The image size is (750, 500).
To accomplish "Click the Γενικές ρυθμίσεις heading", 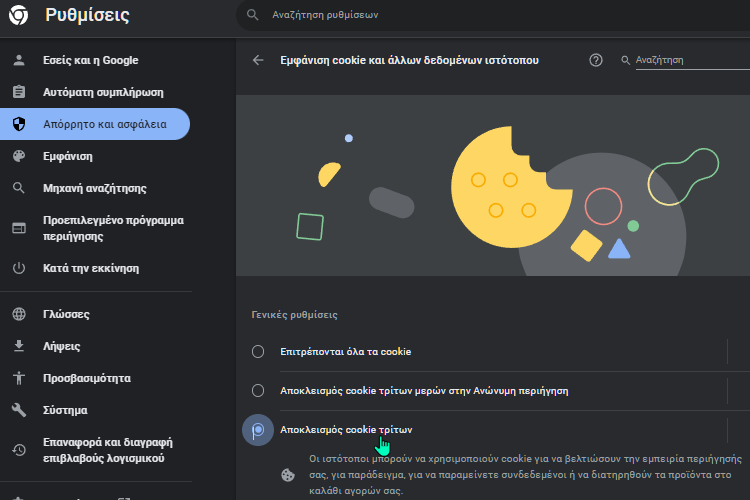I will 294,315.
